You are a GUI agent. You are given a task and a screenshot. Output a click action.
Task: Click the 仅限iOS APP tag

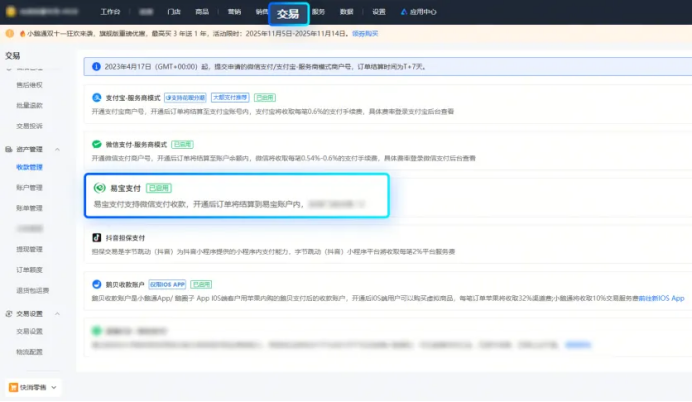[167, 284]
